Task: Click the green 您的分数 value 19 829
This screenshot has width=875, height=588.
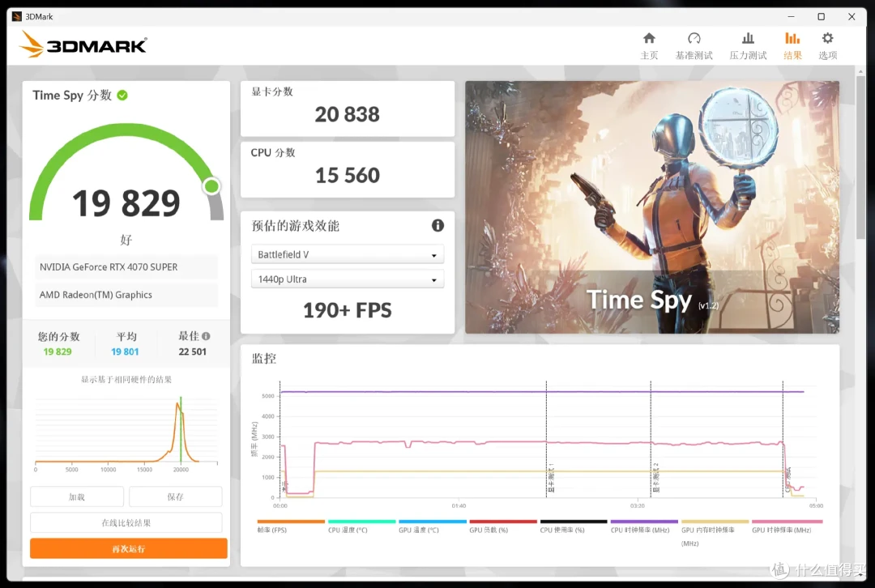Action: point(58,352)
